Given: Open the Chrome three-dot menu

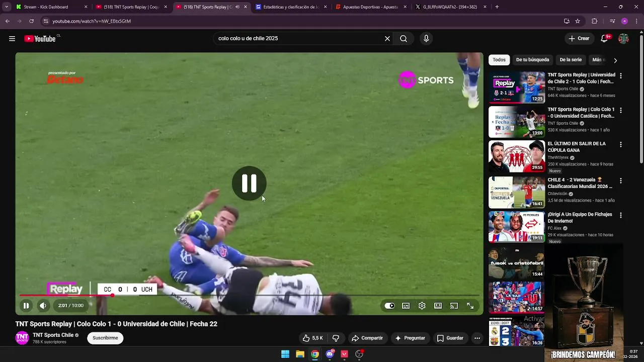Looking at the screenshot, I should click(x=636, y=21).
